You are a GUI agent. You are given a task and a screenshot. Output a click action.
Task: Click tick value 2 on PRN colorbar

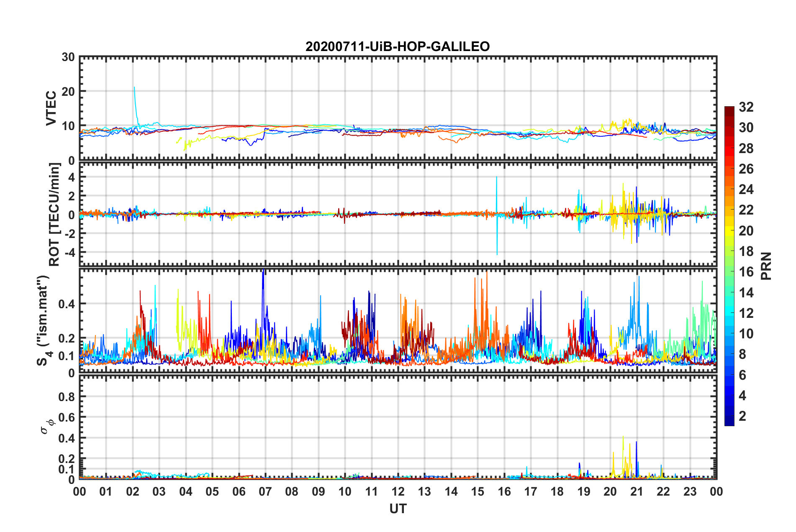click(x=742, y=416)
